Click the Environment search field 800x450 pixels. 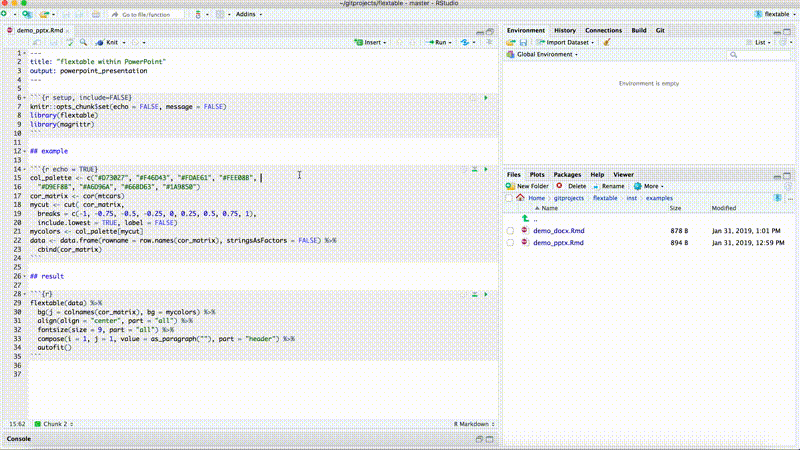[x=759, y=55]
